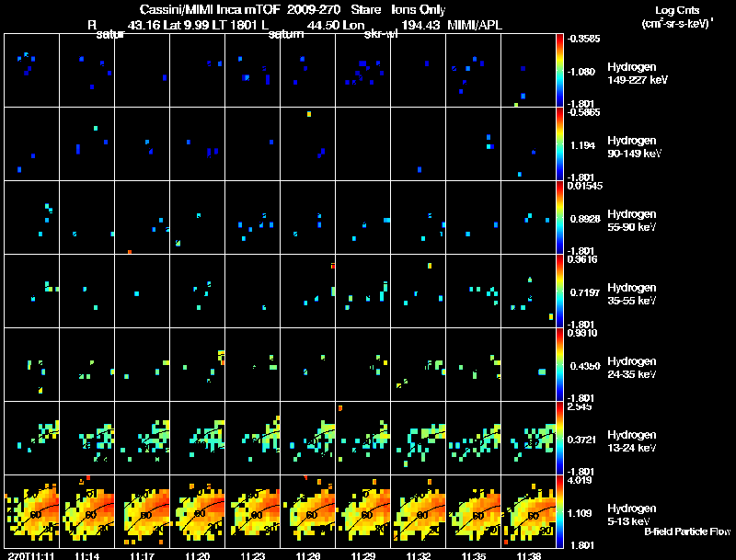
Task: Click the 11:14 time axis label
Action: point(86,556)
